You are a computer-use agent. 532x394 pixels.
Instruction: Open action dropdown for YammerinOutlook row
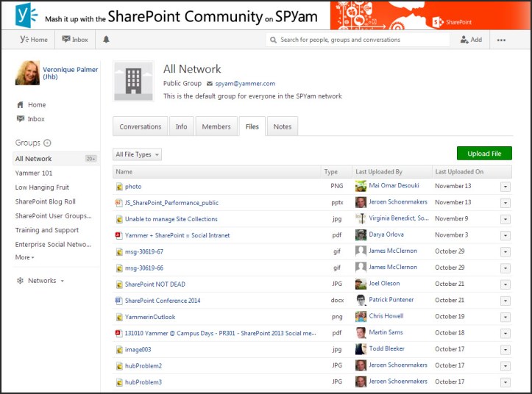(506, 317)
